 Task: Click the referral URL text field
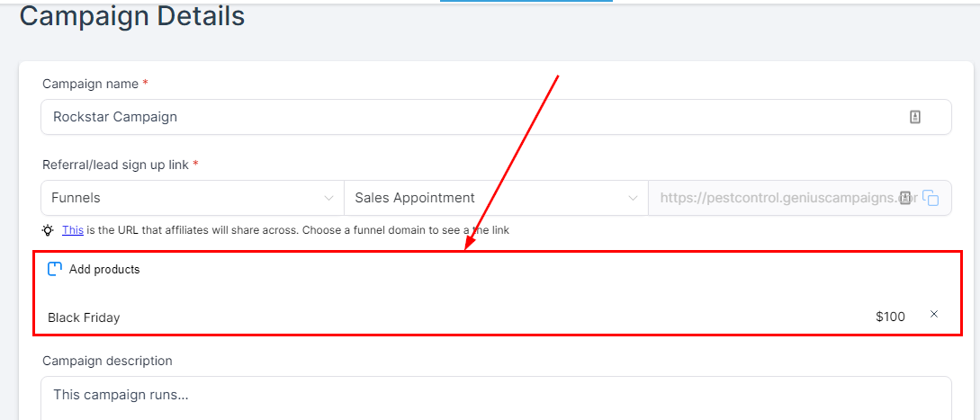click(774, 198)
